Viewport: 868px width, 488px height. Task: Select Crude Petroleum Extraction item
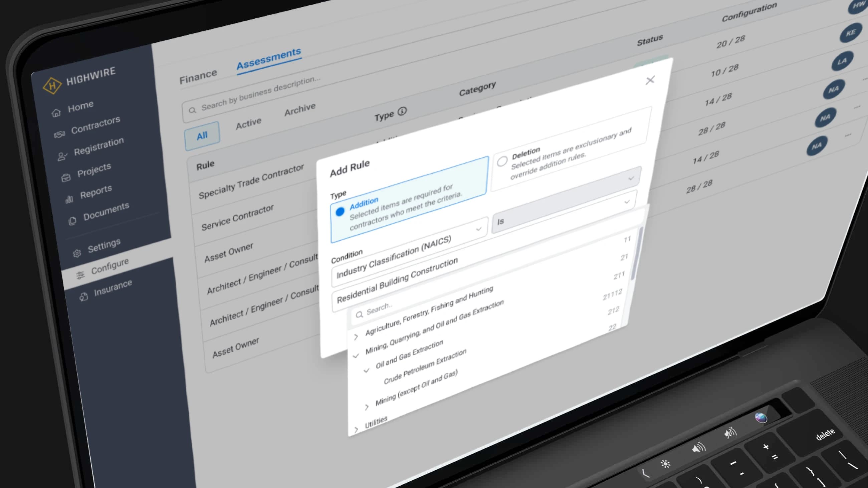click(425, 367)
